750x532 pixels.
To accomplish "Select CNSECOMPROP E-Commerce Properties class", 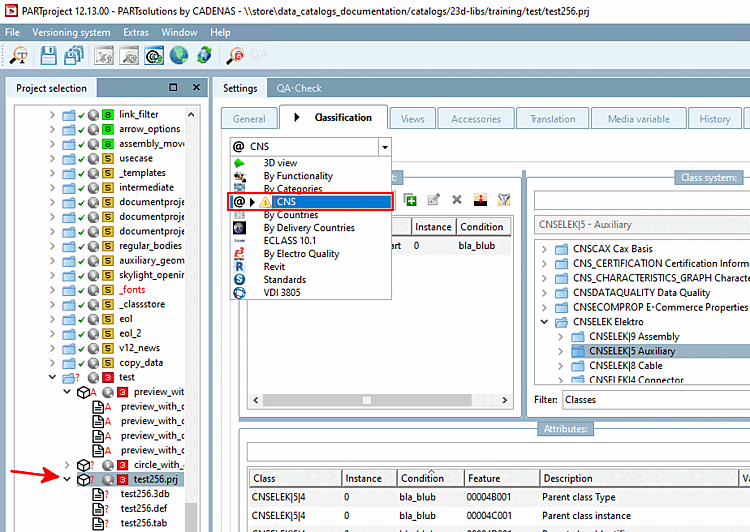I will point(660,307).
